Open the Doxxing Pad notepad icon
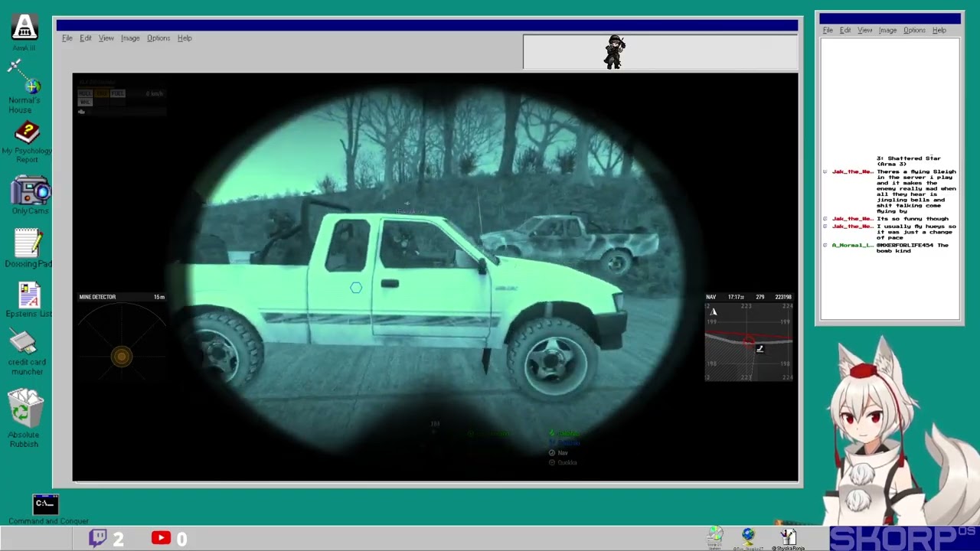 [28, 243]
